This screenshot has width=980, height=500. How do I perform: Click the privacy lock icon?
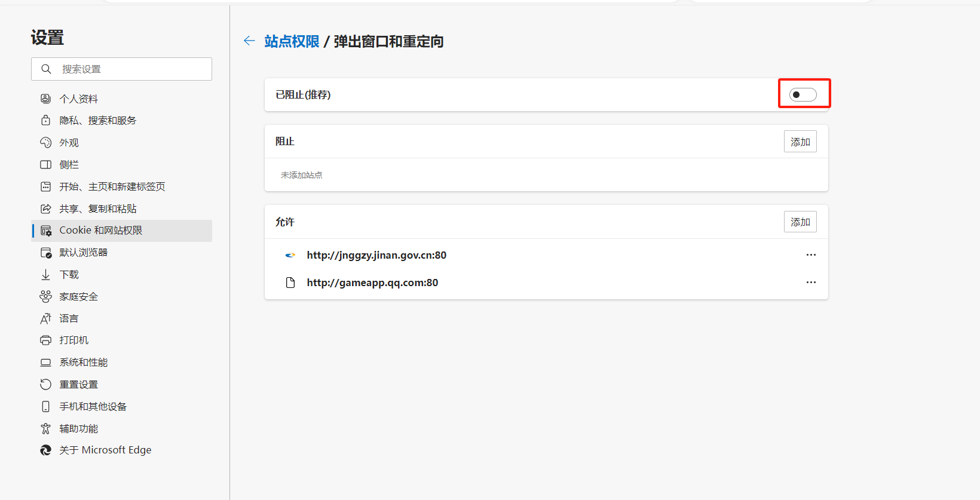(x=45, y=121)
